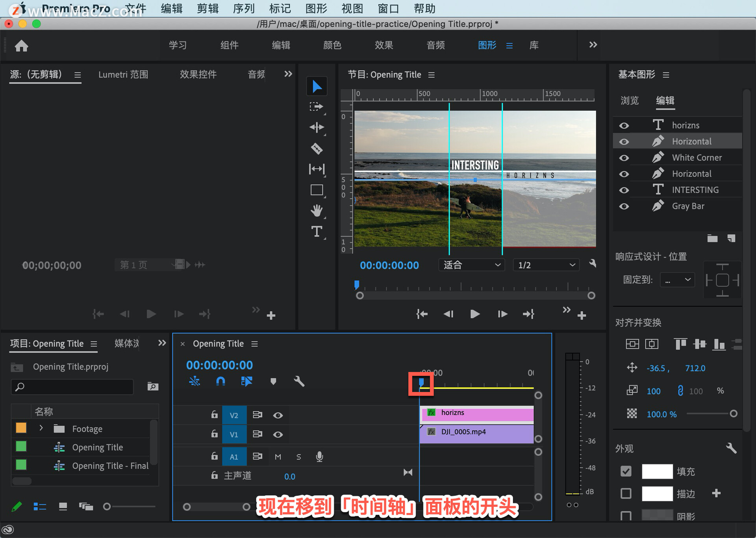The height and width of the screenshot is (538, 756).
Task: Click the 填充 fill color swatch
Action: [657, 471]
